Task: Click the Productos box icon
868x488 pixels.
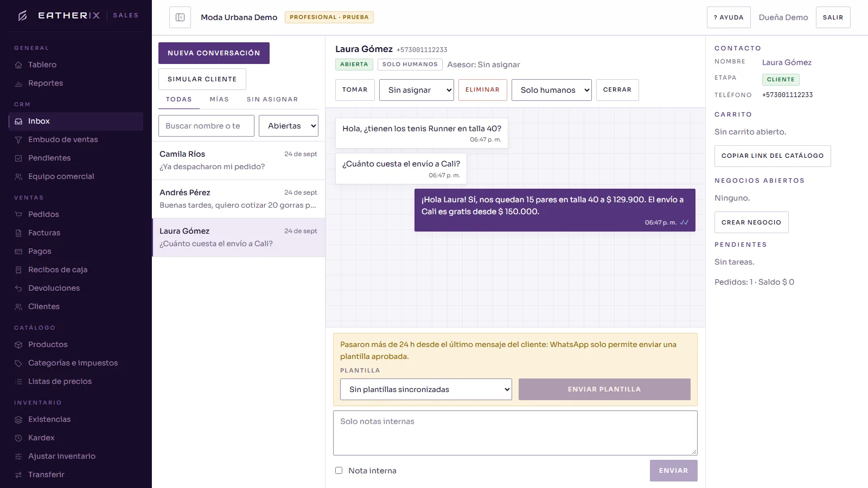Action: click(x=18, y=345)
